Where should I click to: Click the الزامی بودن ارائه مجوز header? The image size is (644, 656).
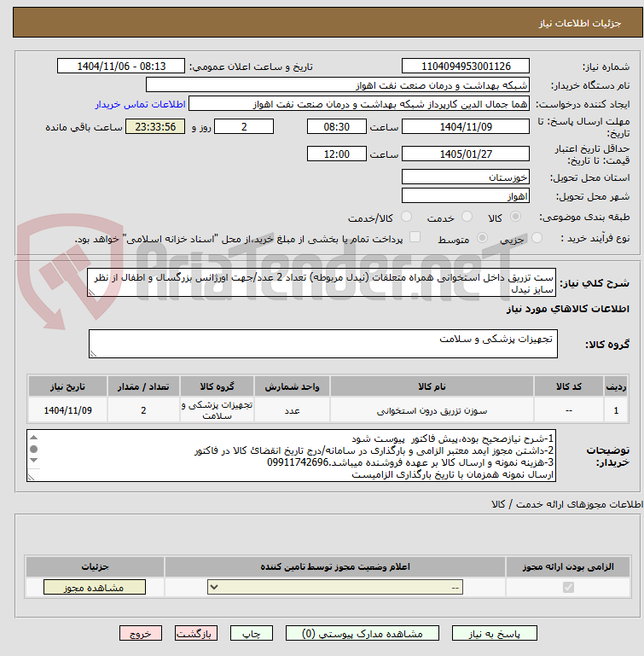click(x=568, y=566)
